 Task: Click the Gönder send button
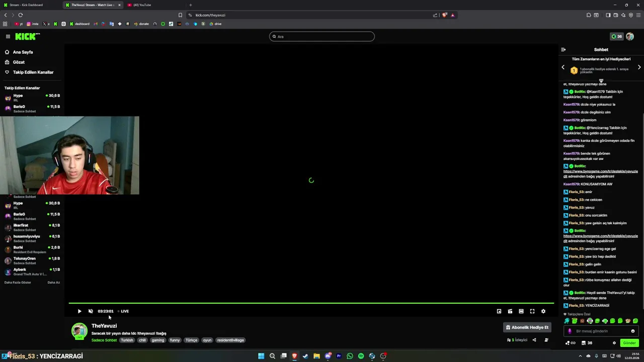coord(630,343)
